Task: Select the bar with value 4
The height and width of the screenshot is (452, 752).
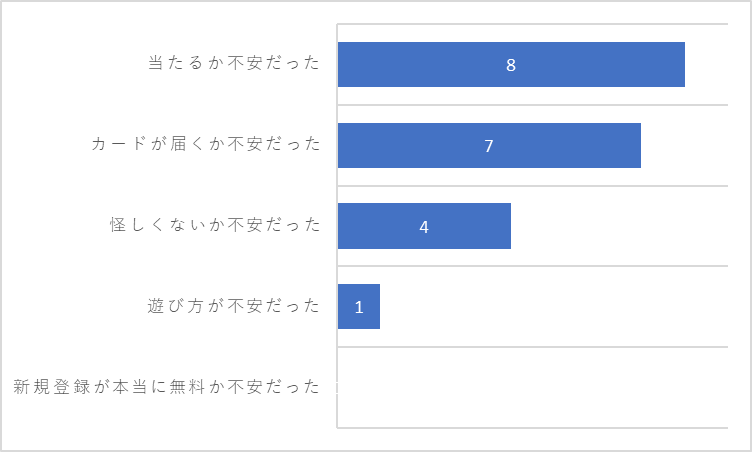Action: pyautogui.click(x=424, y=226)
